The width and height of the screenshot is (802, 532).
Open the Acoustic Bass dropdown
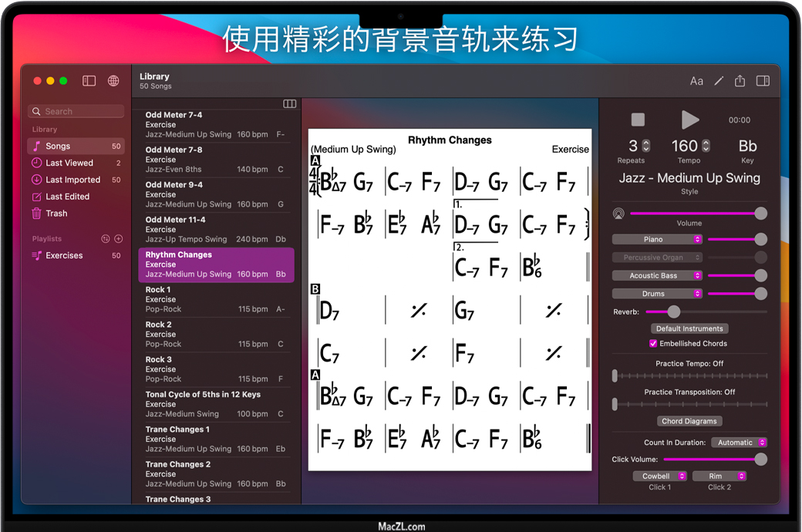[657, 276]
